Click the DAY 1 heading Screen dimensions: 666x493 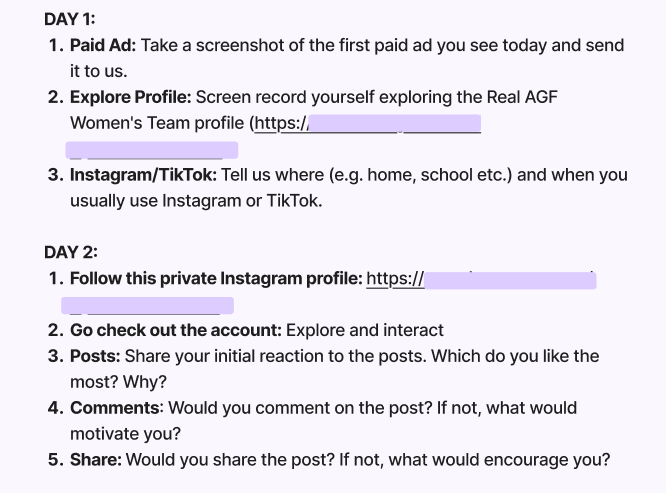click(71, 19)
